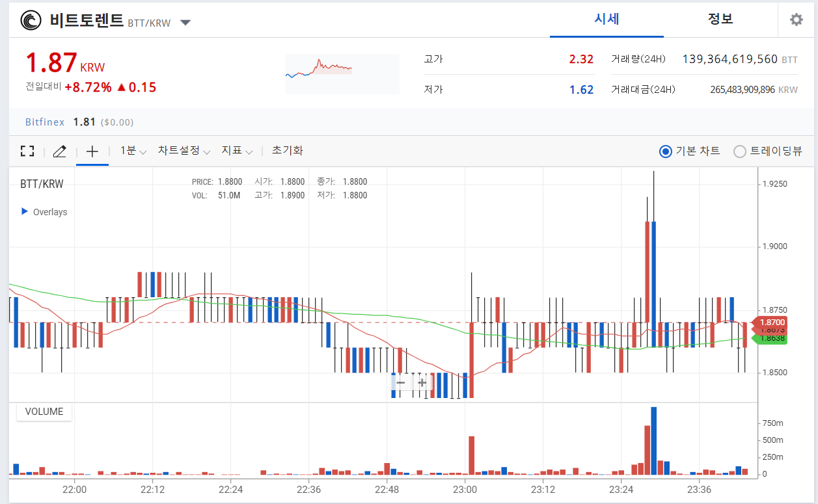The height and width of the screenshot is (504, 818).
Task: Click the red up-triangle change indicator
Action: pos(121,87)
